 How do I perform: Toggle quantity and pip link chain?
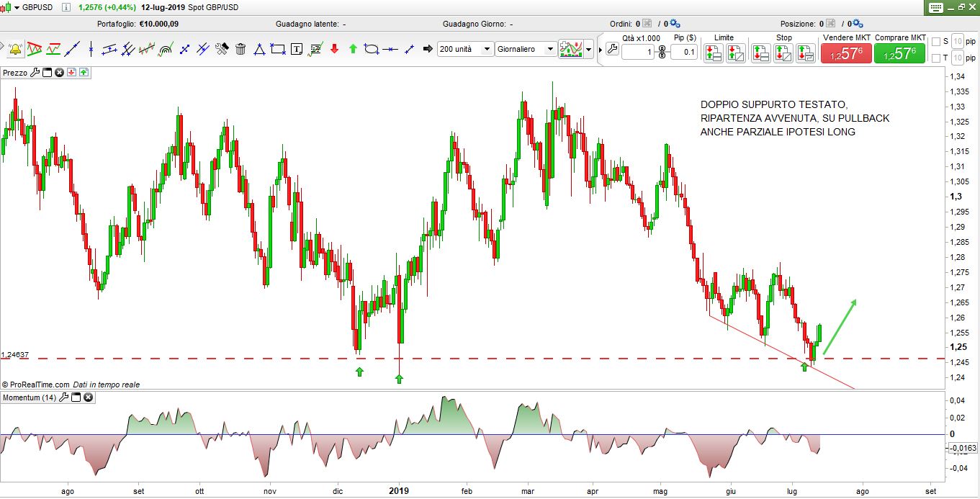click(662, 52)
